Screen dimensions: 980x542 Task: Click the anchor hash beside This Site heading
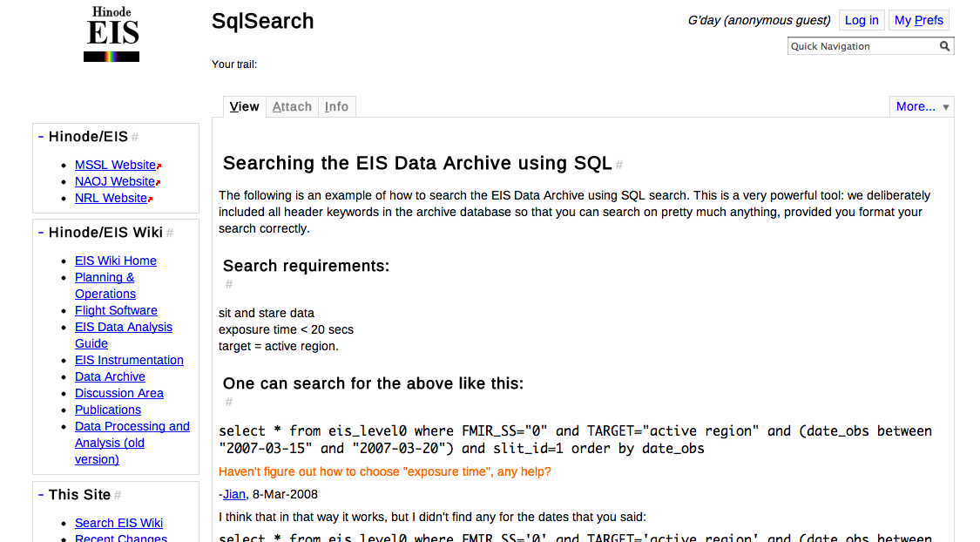point(118,495)
